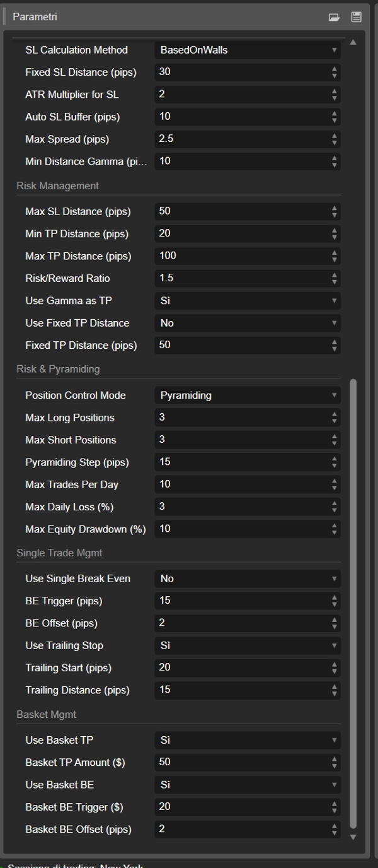Decrease the Max Spread pips value

click(335, 142)
